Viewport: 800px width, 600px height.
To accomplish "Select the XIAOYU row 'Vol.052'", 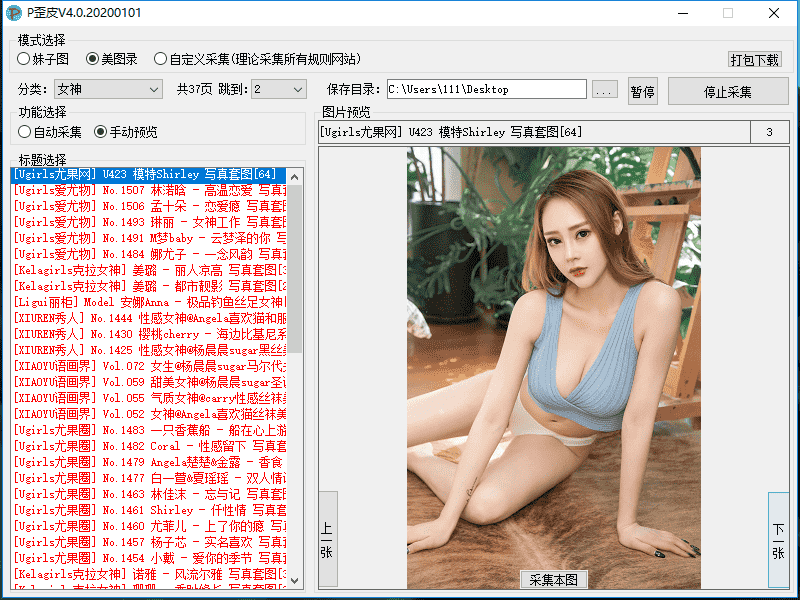I will click(148, 414).
